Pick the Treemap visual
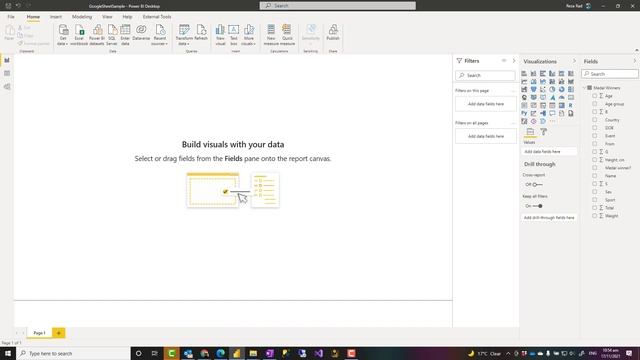The width and height of the screenshot is (640, 360). coord(571,89)
